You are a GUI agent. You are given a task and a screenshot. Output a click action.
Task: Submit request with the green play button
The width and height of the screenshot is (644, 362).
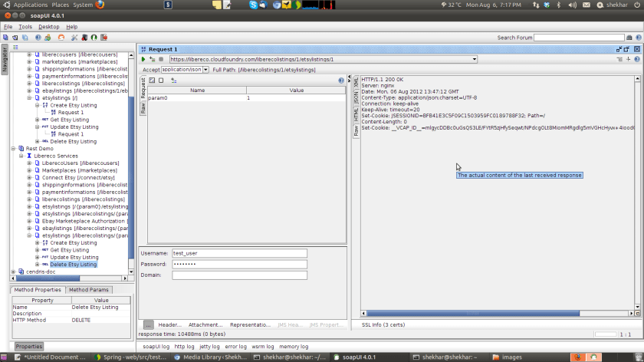pos(143,59)
